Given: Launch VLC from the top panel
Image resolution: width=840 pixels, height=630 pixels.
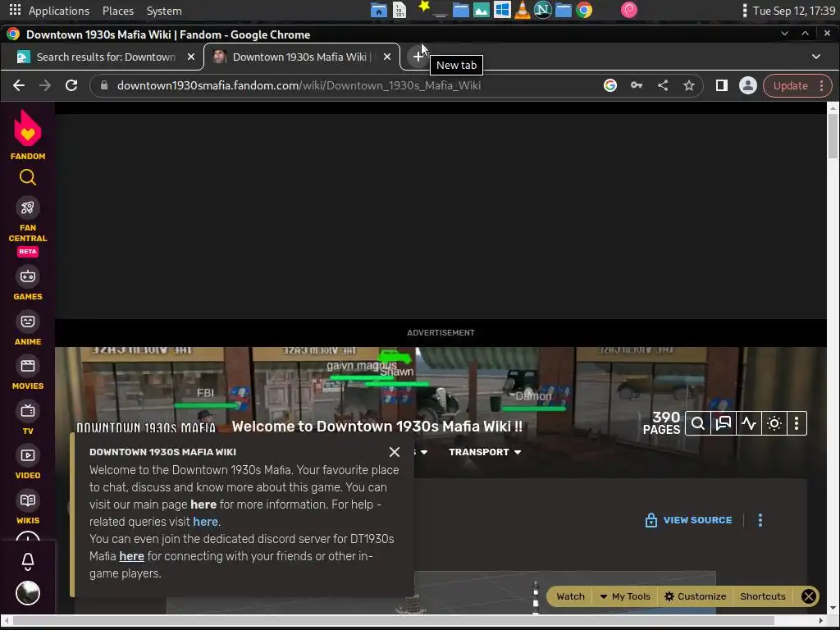Looking at the screenshot, I should click(523, 10).
